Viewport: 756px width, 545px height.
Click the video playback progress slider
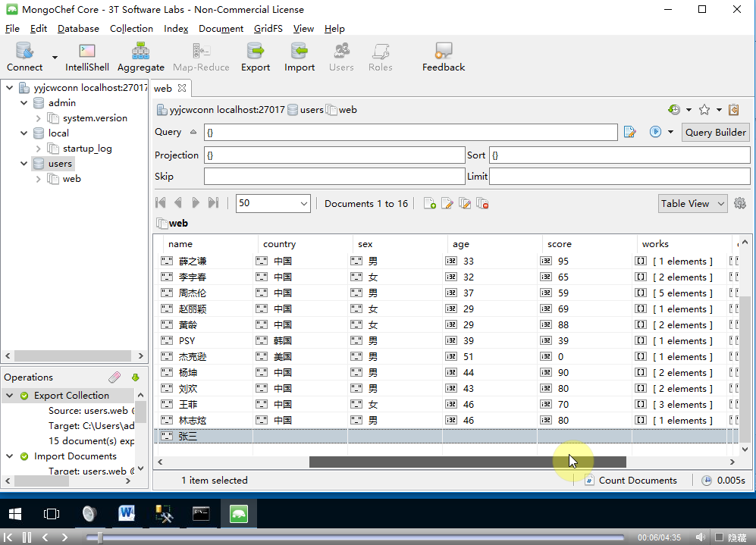pyautogui.click(x=356, y=537)
